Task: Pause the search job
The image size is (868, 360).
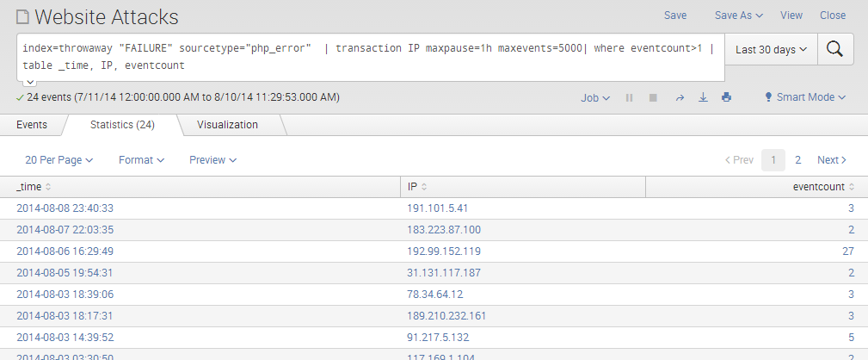Action: [630, 98]
